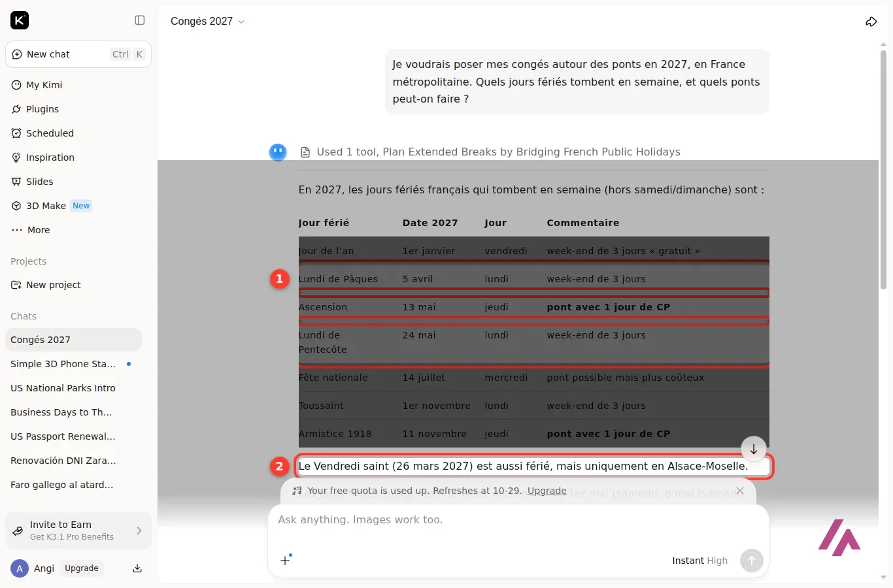893x588 pixels.
Task: Click the Angi user avatar
Action: click(20, 568)
